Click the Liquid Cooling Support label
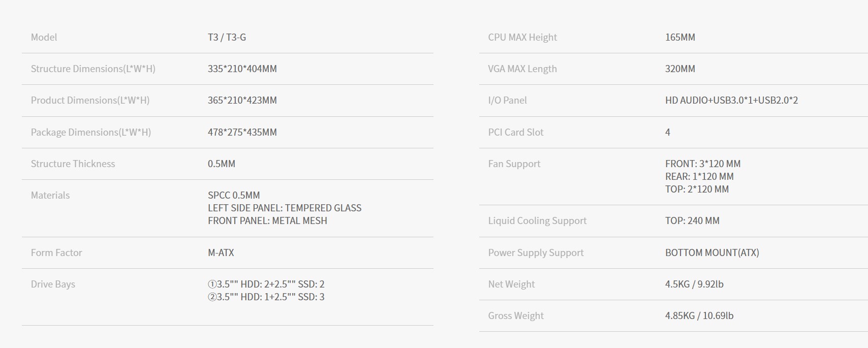The height and width of the screenshot is (348, 868). (x=537, y=220)
